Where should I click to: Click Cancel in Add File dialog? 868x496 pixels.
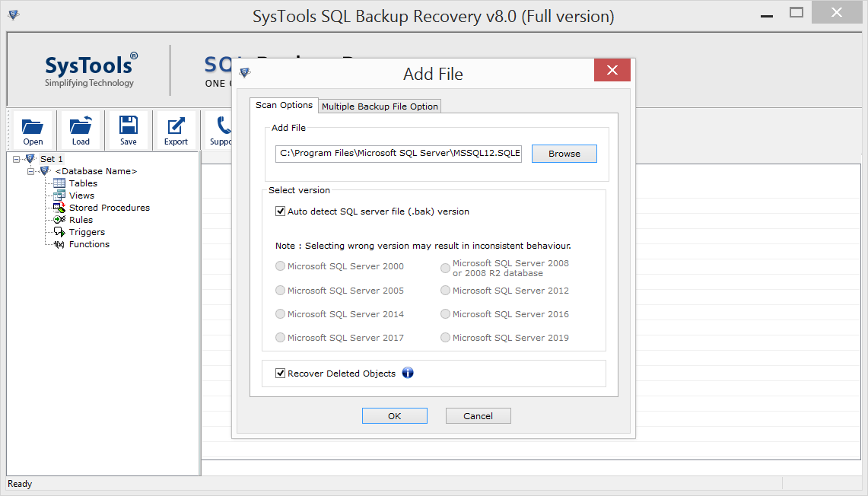[x=479, y=415]
